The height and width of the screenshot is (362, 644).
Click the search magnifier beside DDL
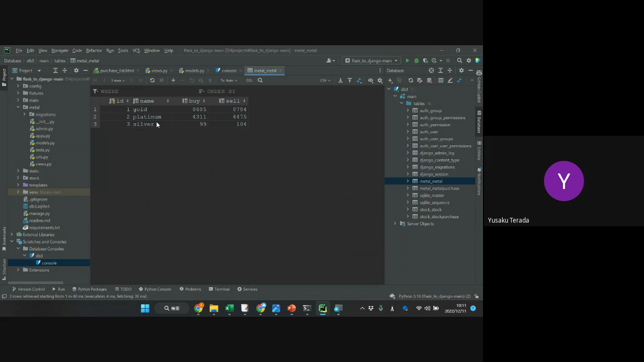[x=260, y=80]
